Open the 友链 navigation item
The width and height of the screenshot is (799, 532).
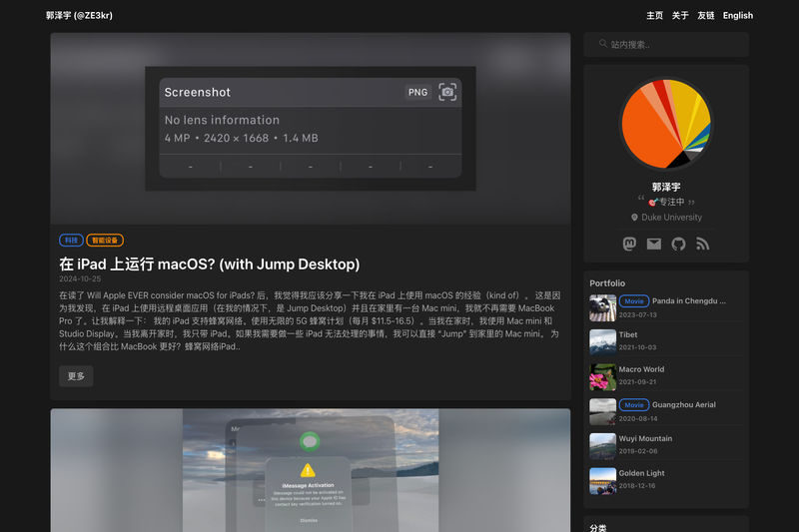point(706,15)
